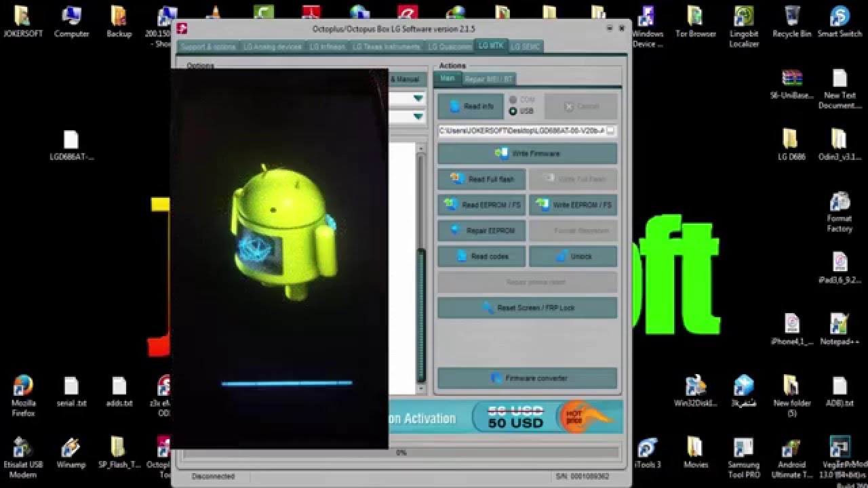Expand the second Options dropdown arrow
This screenshot has width=868, height=488.
[x=418, y=117]
